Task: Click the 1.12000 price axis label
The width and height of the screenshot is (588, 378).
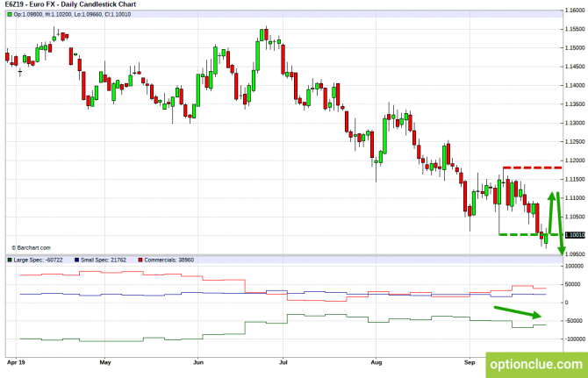Action: (575, 160)
